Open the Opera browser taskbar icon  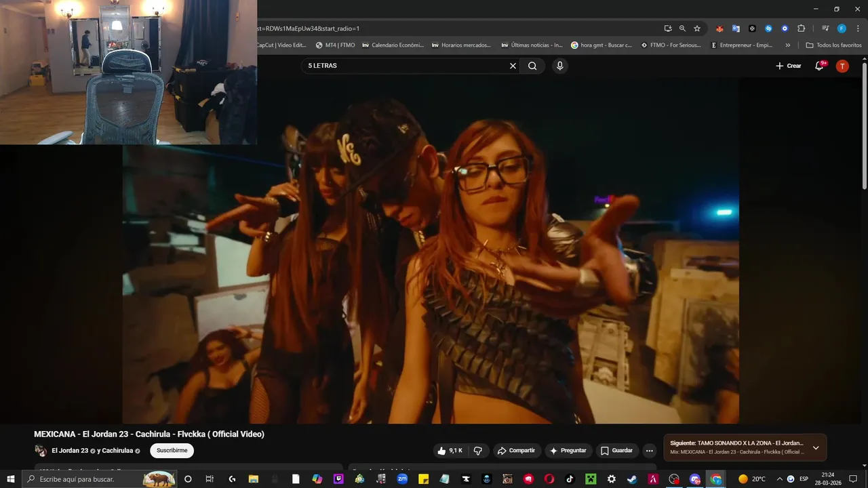click(x=549, y=479)
